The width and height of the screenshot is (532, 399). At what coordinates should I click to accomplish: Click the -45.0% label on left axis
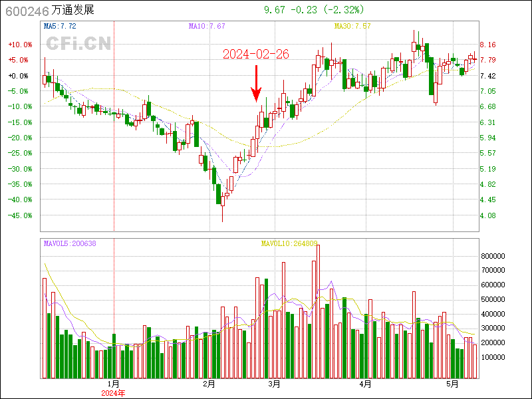[19, 215]
